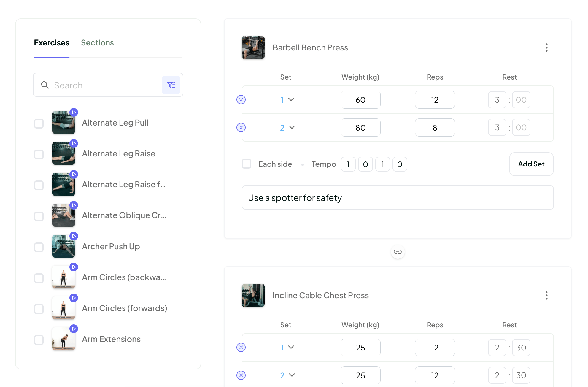Expand set 1 type dropdown for Bench Press
Viewport: 588px width, 387px height.
[x=287, y=100]
